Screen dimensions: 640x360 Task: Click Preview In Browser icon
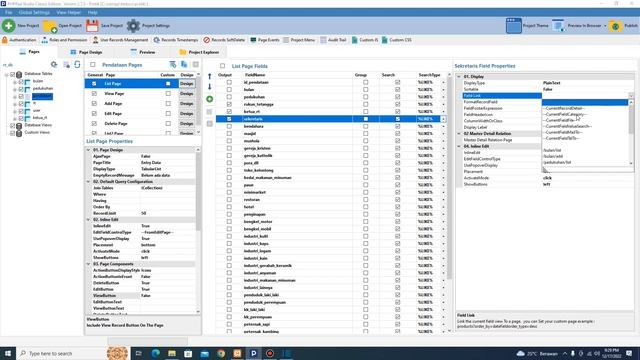point(558,26)
